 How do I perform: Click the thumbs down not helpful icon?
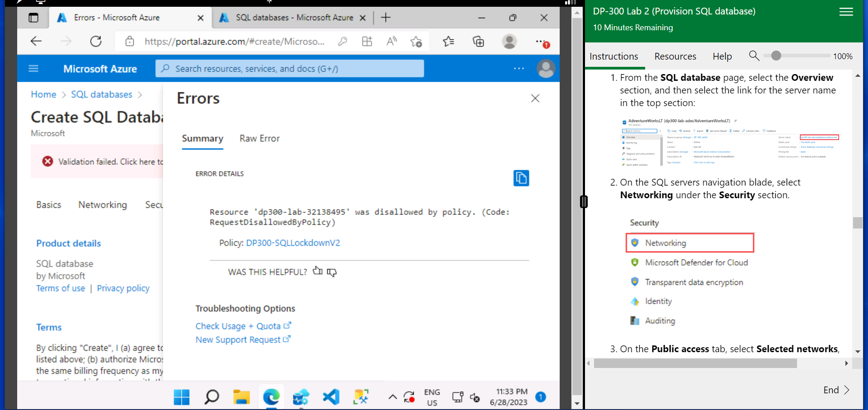[332, 272]
